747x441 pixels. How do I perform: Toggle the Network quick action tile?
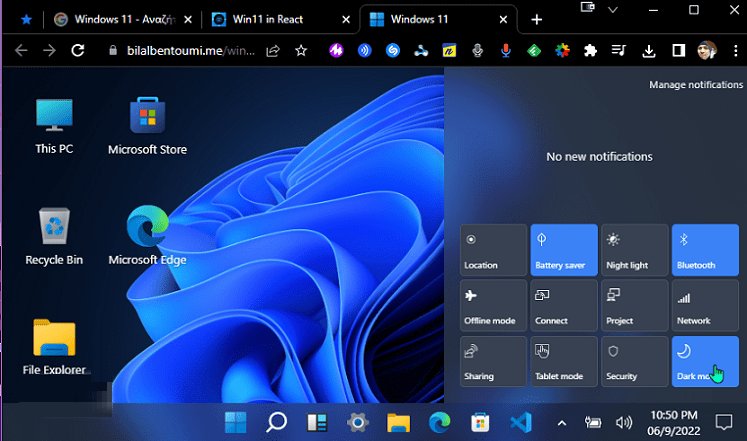[705, 305]
